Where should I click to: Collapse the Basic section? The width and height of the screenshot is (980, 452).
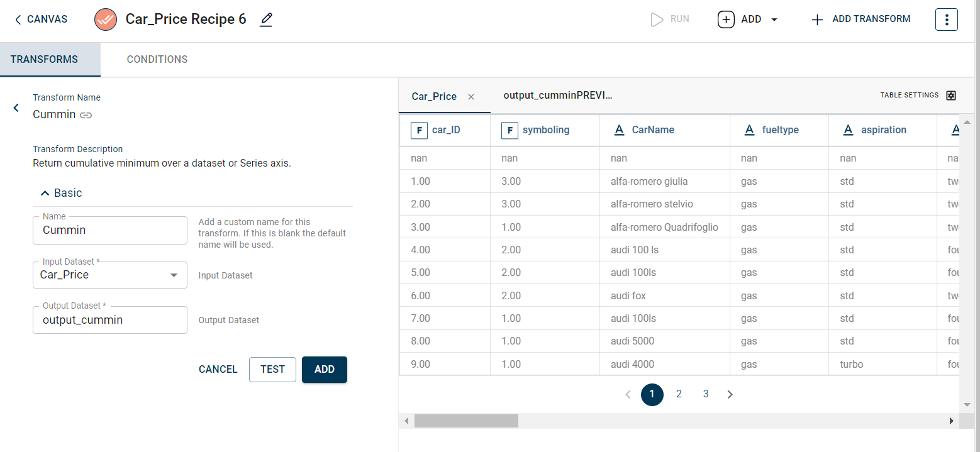(46, 193)
